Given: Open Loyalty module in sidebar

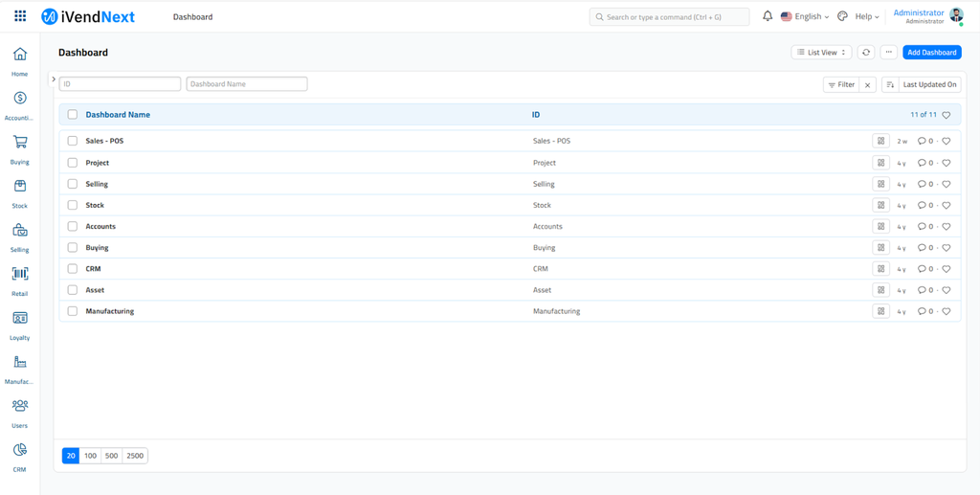Looking at the screenshot, I should click(x=20, y=319).
